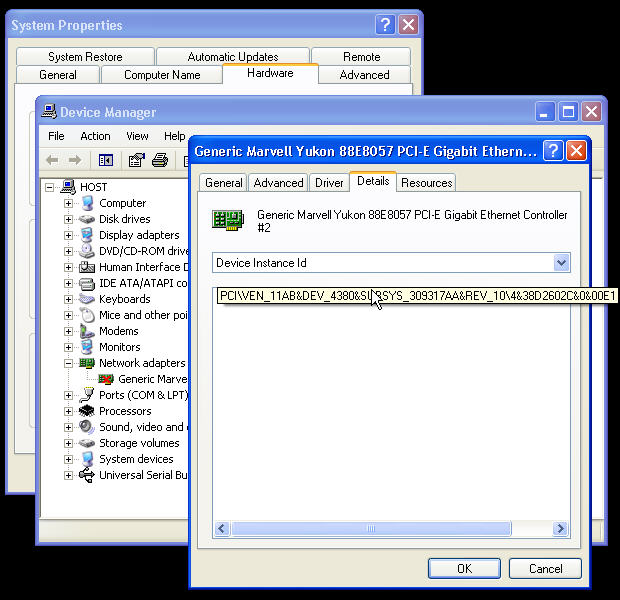Open the Help menu
Screen dimensions: 620x600
[174, 136]
